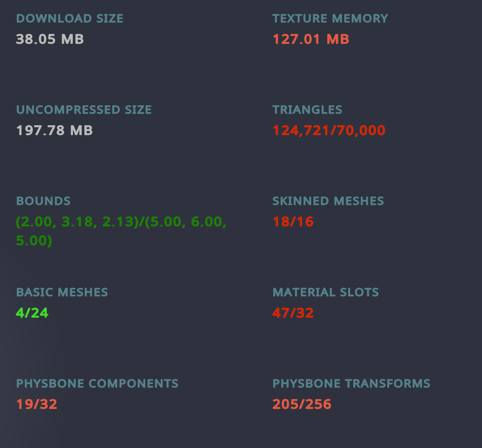
Task: Select the 4/24 basic meshes value
Action: pyautogui.click(x=32, y=313)
